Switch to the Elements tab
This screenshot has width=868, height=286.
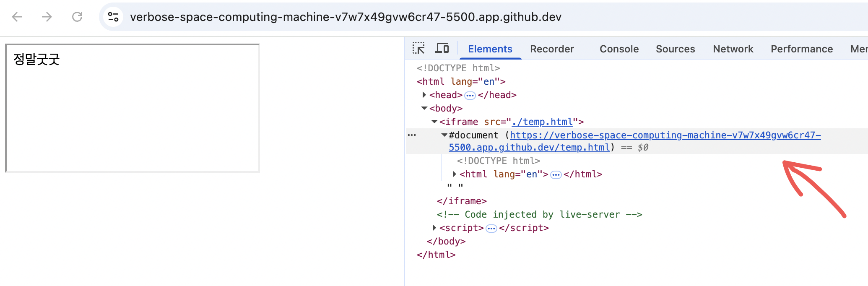click(490, 49)
